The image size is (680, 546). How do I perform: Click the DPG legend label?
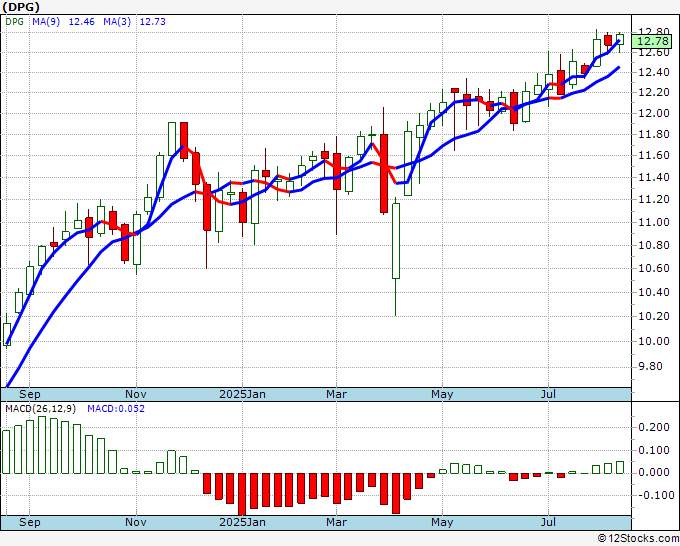pos(14,22)
